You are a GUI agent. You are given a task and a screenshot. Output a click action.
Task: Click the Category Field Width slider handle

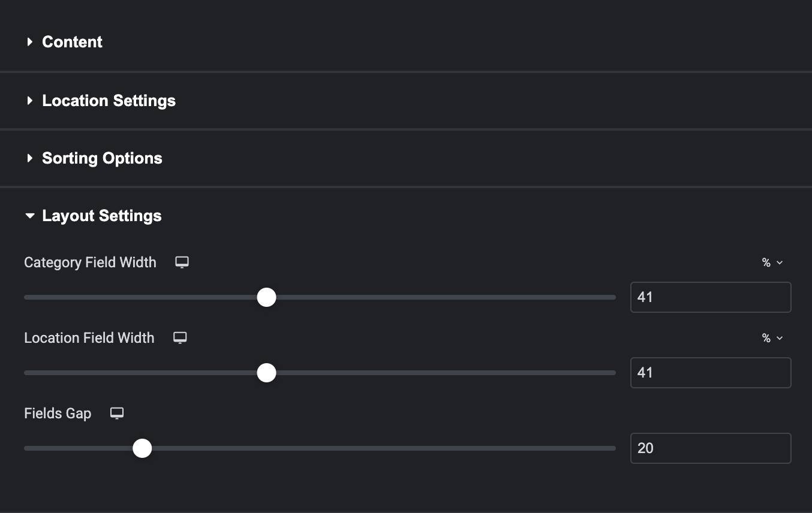click(266, 297)
